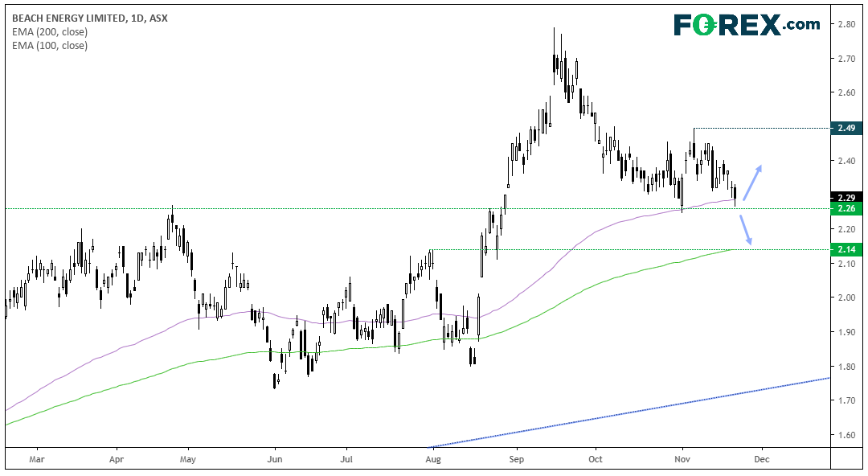Click the Jun date axis label
The width and height of the screenshot is (868, 476).
pos(275,459)
